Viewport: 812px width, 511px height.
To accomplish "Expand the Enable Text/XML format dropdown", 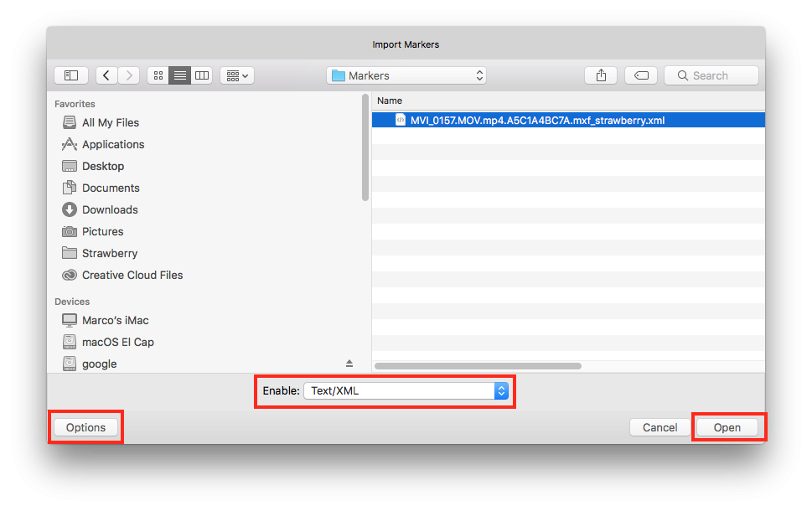I will click(406, 390).
